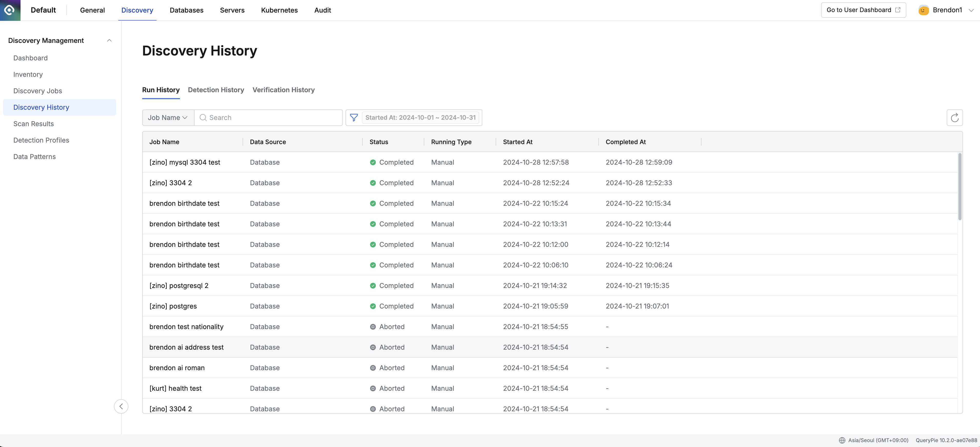This screenshot has width=980, height=447.
Task: Collapse the Discovery Management section
Action: [109, 40]
